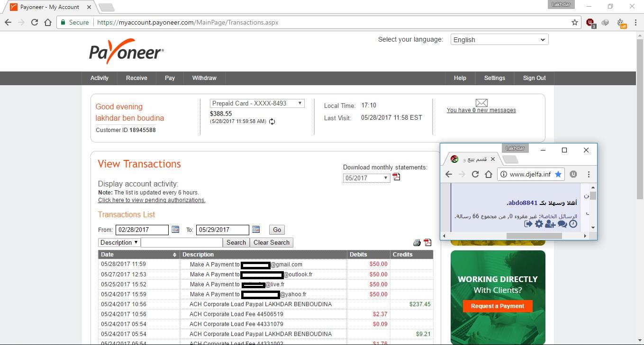Click the Request a Payment banner button
Image resolution: width=644 pixels, height=345 pixels.
[498, 306]
